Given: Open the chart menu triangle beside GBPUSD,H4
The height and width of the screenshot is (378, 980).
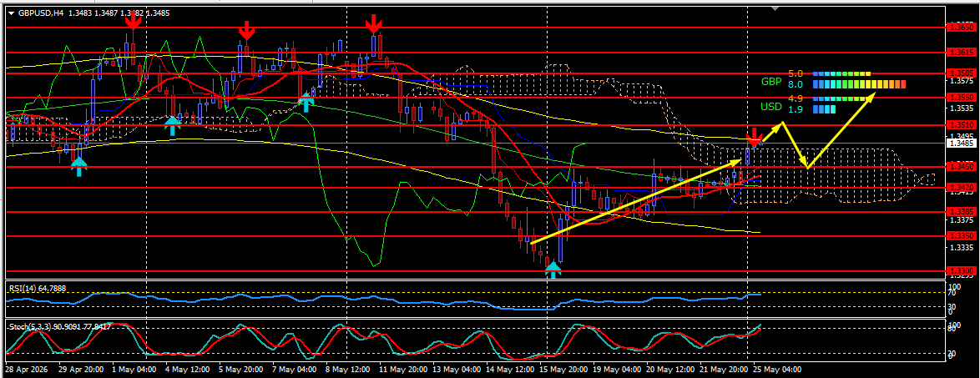Looking at the screenshot, I should coord(11,13).
